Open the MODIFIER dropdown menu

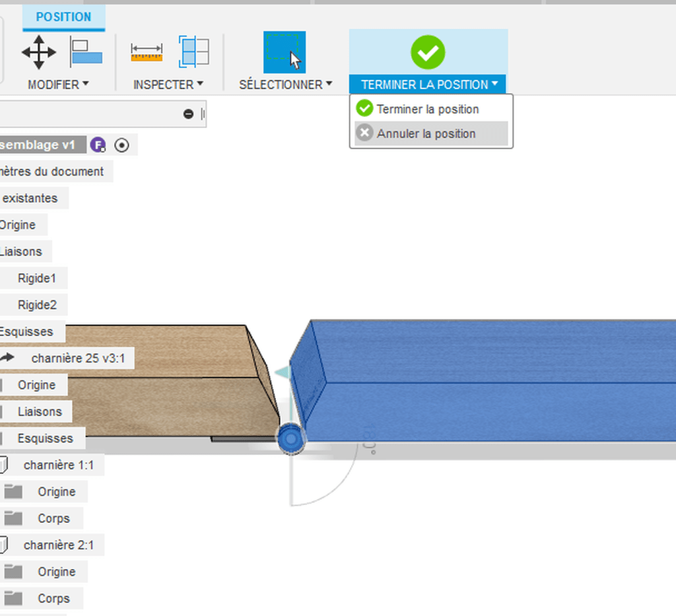click(x=58, y=85)
